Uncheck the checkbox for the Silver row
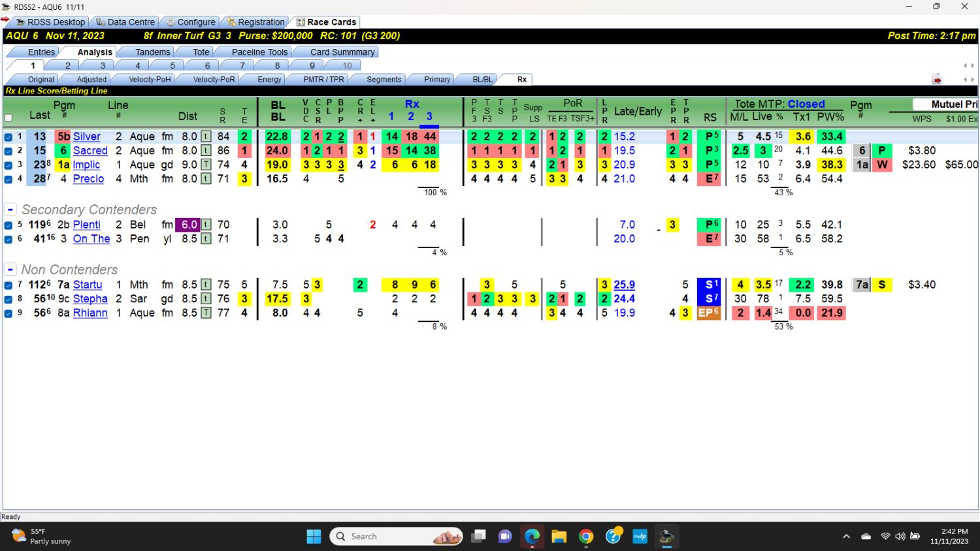Viewport: 980px width, 551px height. (8, 137)
